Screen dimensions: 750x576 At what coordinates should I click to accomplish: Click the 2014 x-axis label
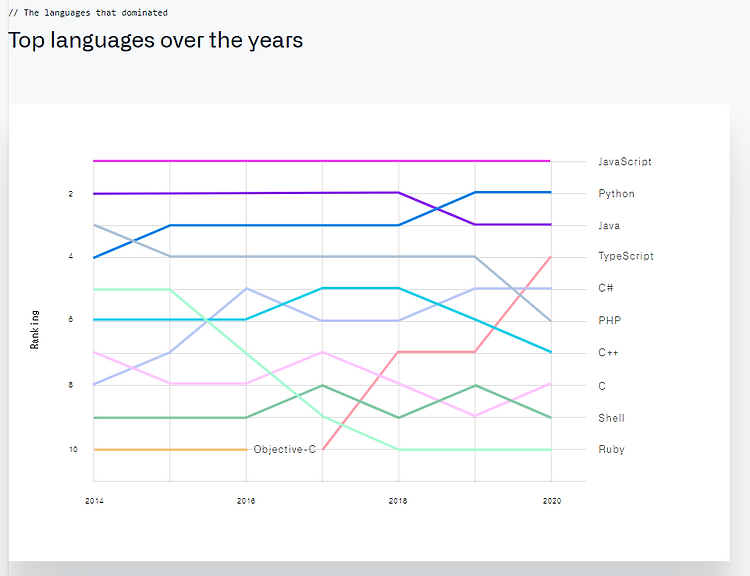(94, 501)
